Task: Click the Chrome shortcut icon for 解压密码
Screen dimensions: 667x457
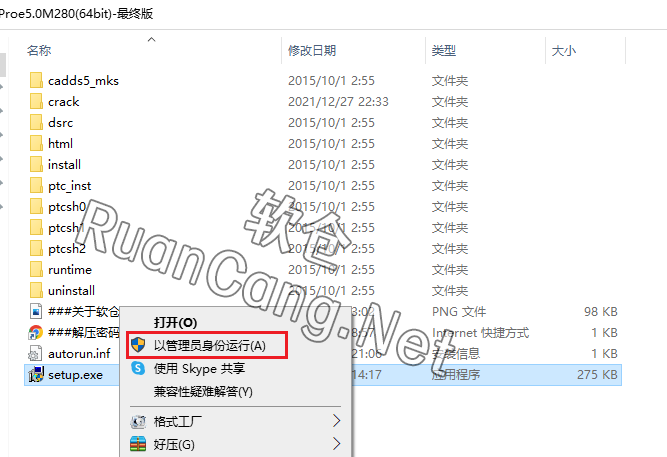Action: pos(36,332)
